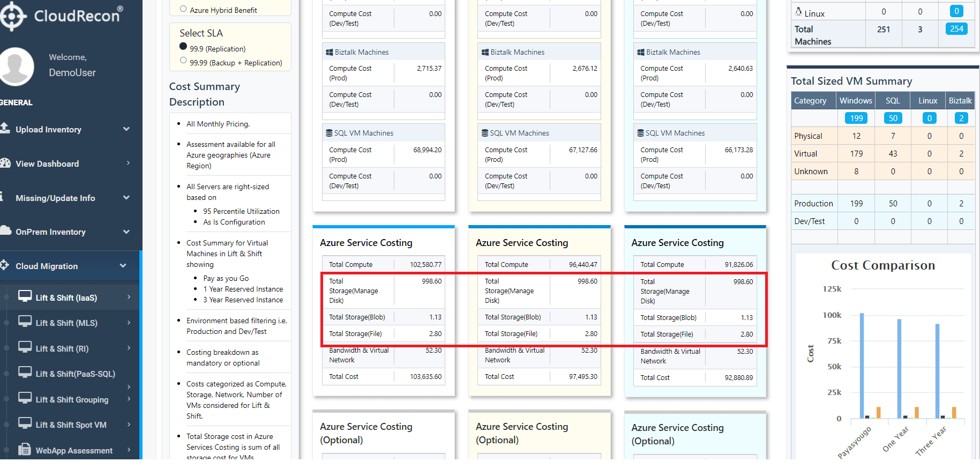Click the blue Three Year bar in the chart
The width and height of the screenshot is (980, 469).
tap(937, 371)
